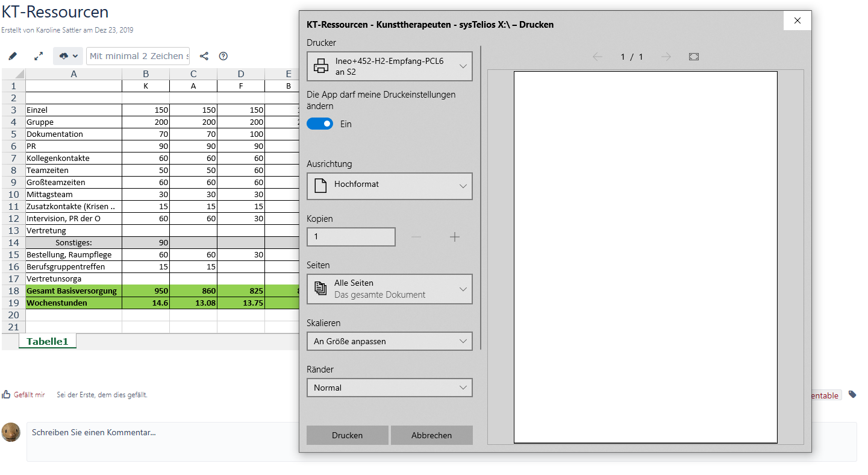
Task: Click the fullscreen expand arrows icon
Action: coord(38,55)
